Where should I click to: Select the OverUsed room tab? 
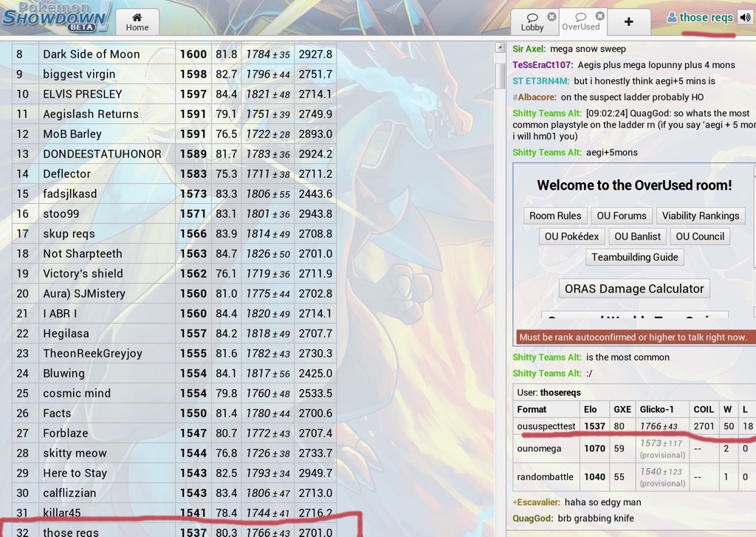(581, 22)
